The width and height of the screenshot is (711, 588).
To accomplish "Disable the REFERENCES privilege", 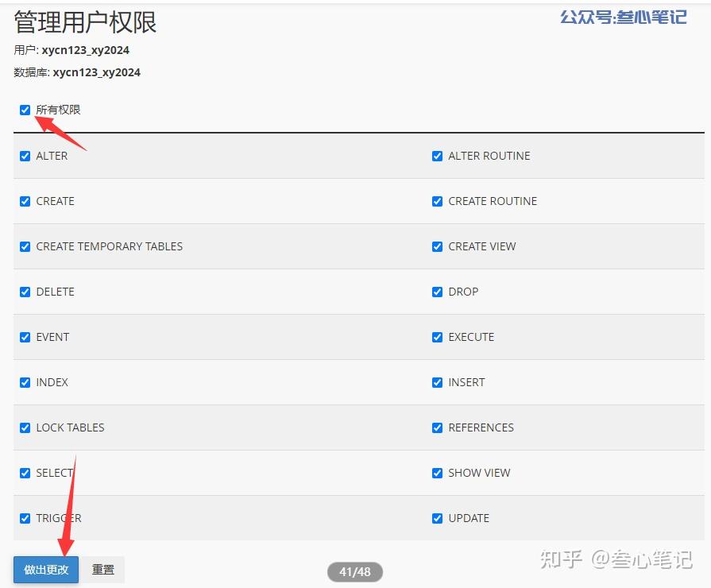I will (x=437, y=427).
